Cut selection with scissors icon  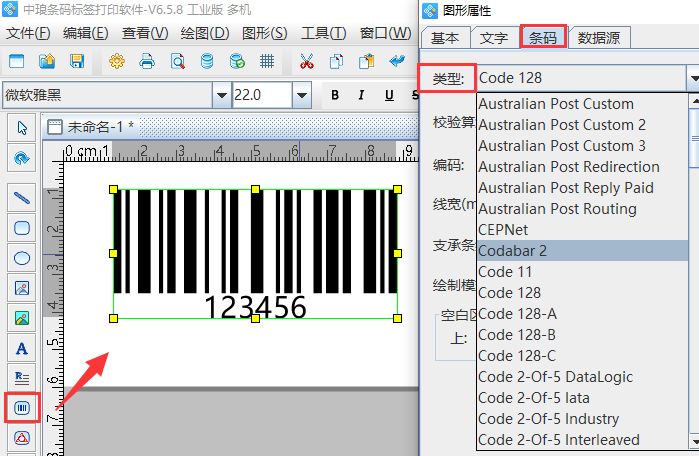(307, 61)
